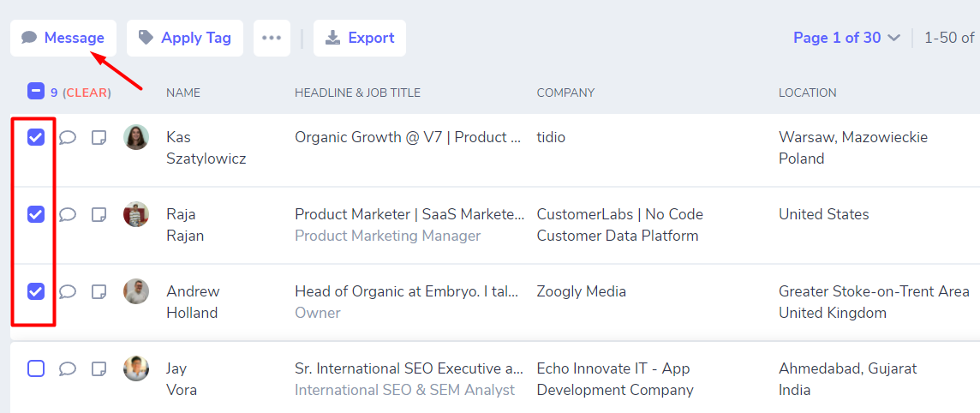
Task: Clear the 9 selected contacts
Action: tap(87, 93)
